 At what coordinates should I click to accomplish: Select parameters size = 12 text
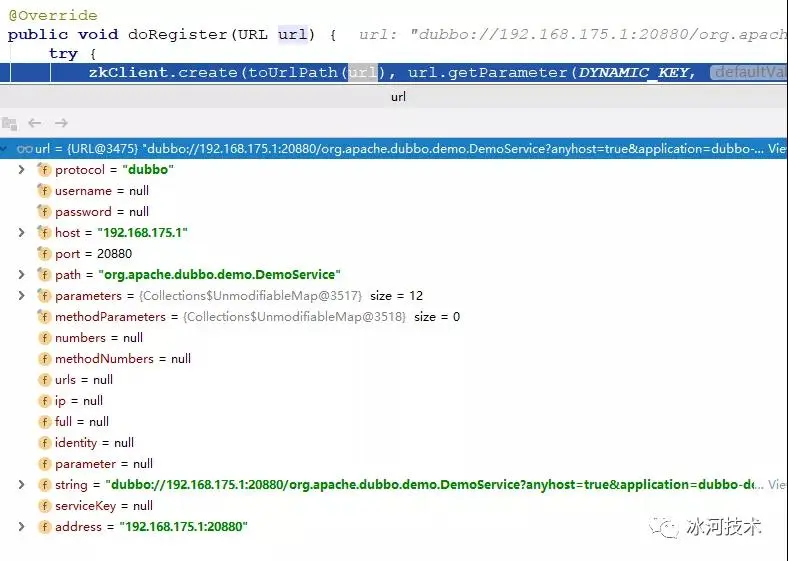click(397, 296)
